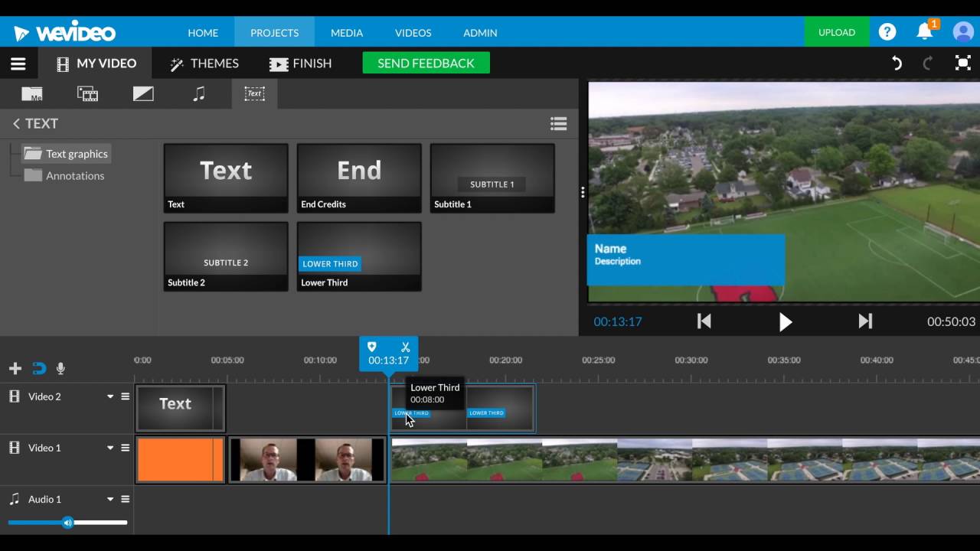Click the scissors split icon on playhead
980x551 pixels.
click(x=405, y=347)
